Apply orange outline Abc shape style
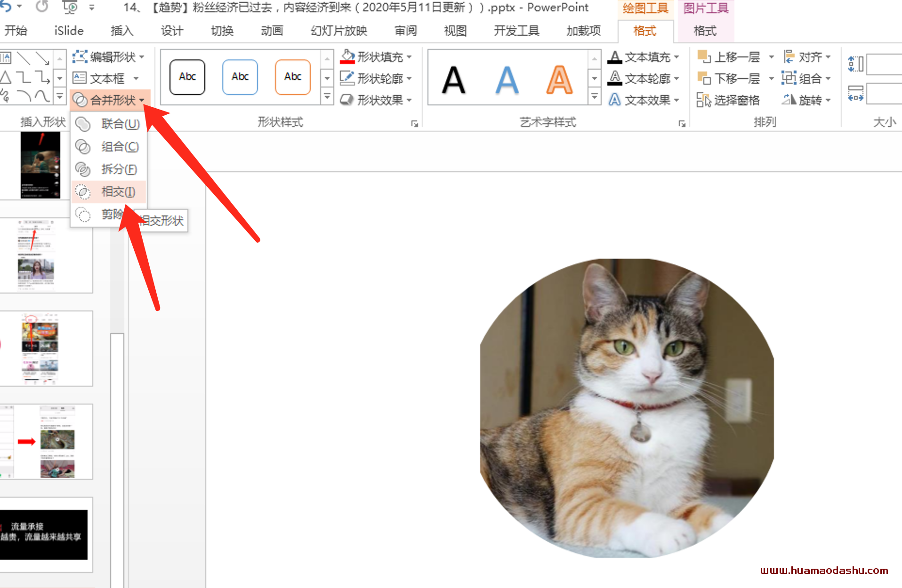 pyautogui.click(x=293, y=77)
